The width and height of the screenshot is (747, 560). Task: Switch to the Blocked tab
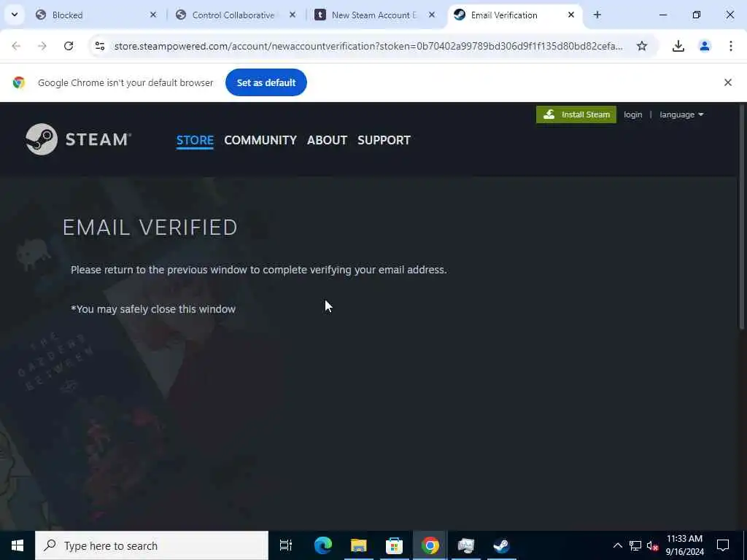(96, 15)
